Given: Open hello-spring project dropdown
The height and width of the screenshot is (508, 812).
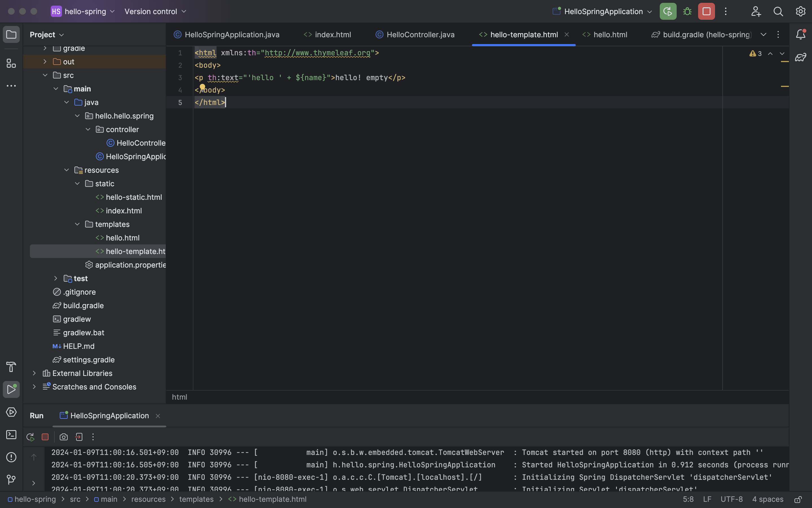Looking at the screenshot, I should pyautogui.click(x=83, y=11).
